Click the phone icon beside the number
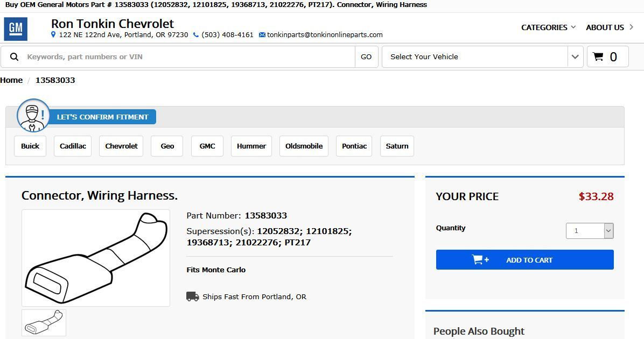The image size is (644, 339). [196, 35]
